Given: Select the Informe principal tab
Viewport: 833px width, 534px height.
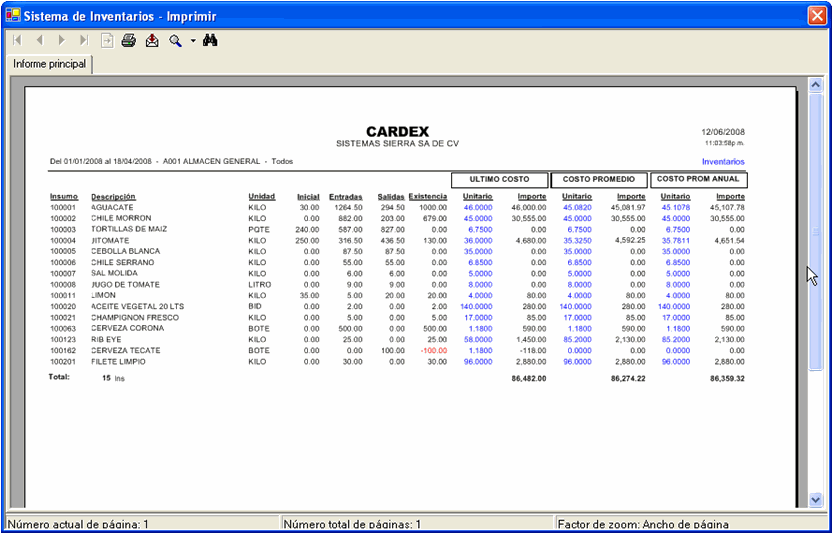Looking at the screenshot, I should pos(50,64).
